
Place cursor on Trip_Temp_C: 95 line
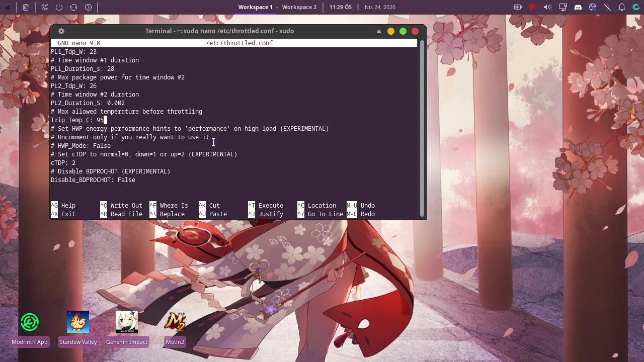pos(77,120)
